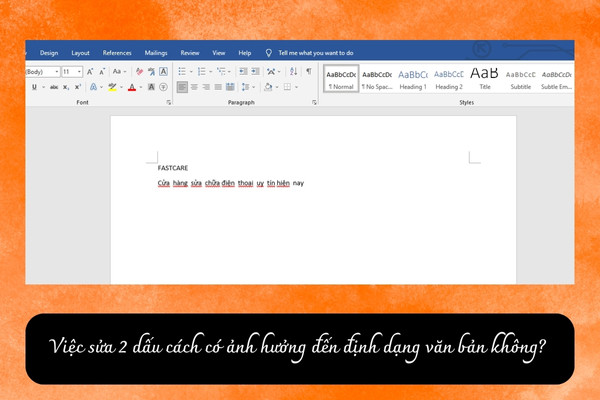Select Center paragraph alignment
The image size is (600, 400).
(194, 87)
